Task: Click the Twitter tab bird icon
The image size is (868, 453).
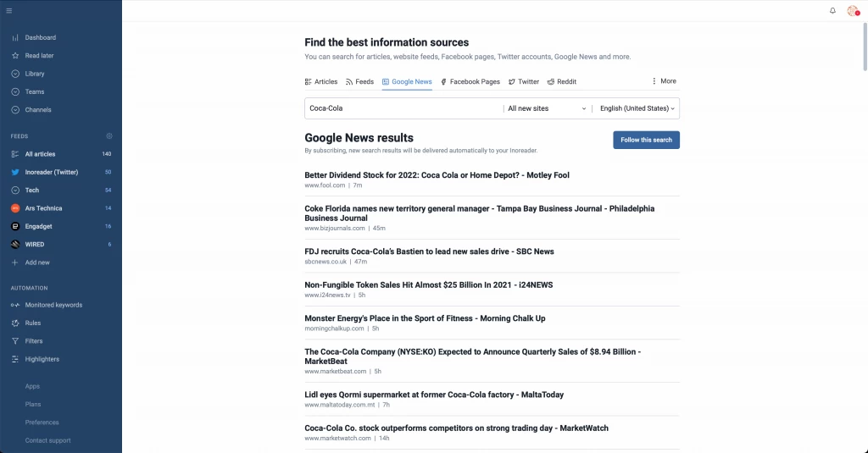Action: click(x=512, y=82)
